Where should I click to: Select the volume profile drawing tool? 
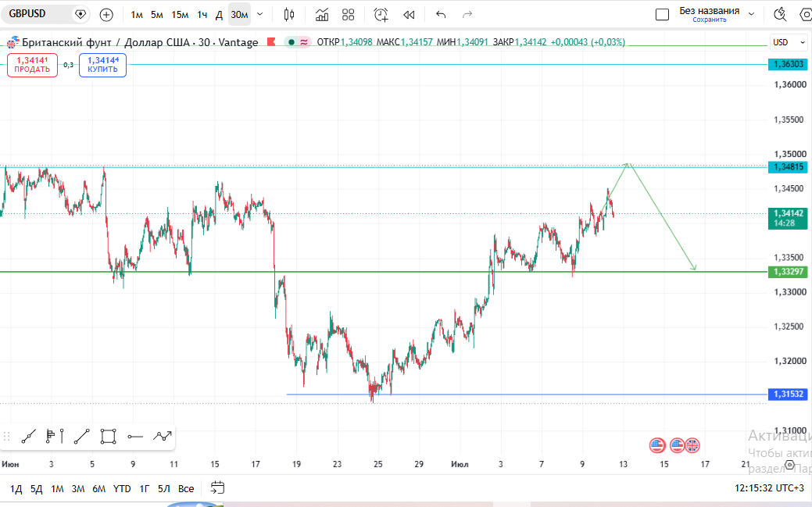click(x=50, y=437)
